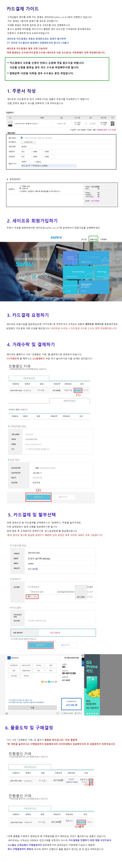The width and height of the screenshot is (122, 868).
Task: Click the OPEN tab beside the ad
Action: coord(83,663)
